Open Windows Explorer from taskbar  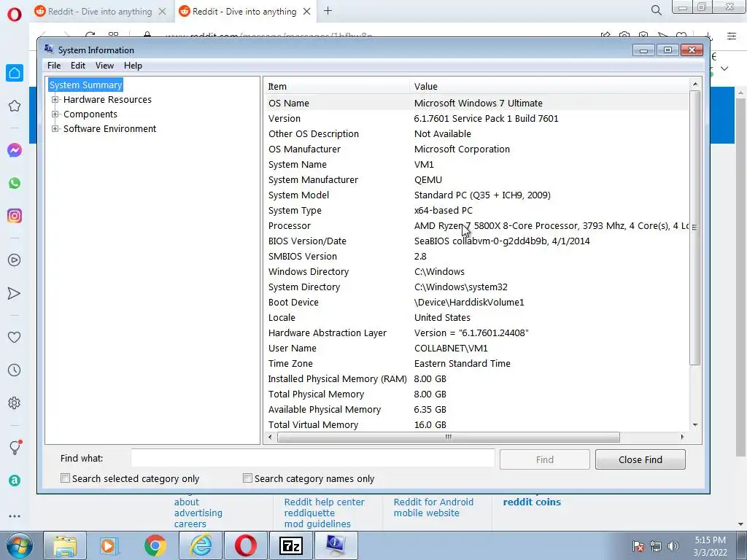coord(65,545)
